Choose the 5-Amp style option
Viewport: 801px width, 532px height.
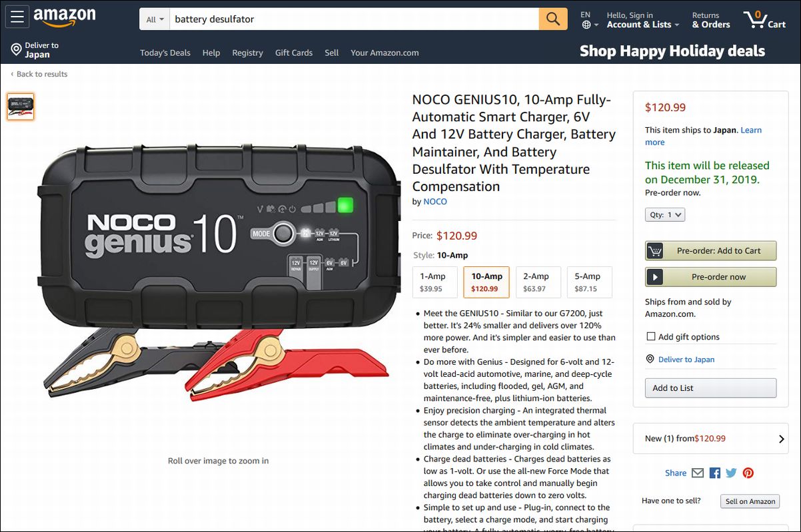pyautogui.click(x=589, y=282)
